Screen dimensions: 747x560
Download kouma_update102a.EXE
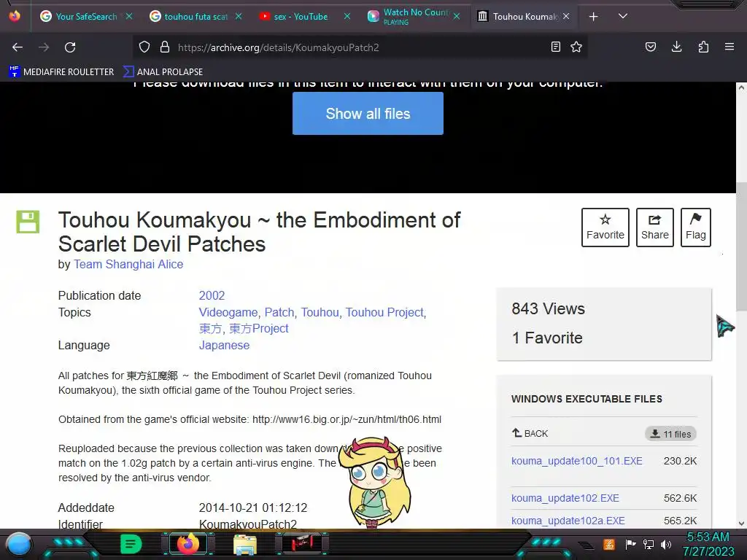pos(568,521)
